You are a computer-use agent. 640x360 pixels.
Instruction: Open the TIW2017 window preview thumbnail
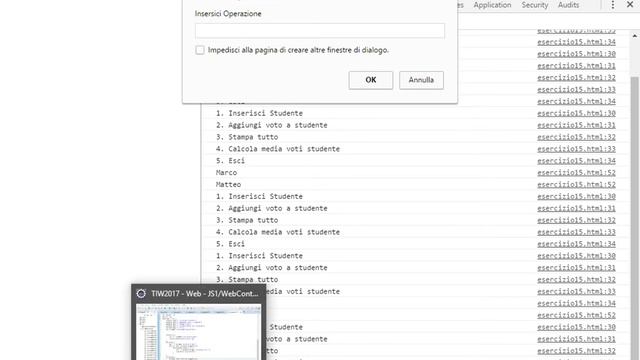[199, 332]
